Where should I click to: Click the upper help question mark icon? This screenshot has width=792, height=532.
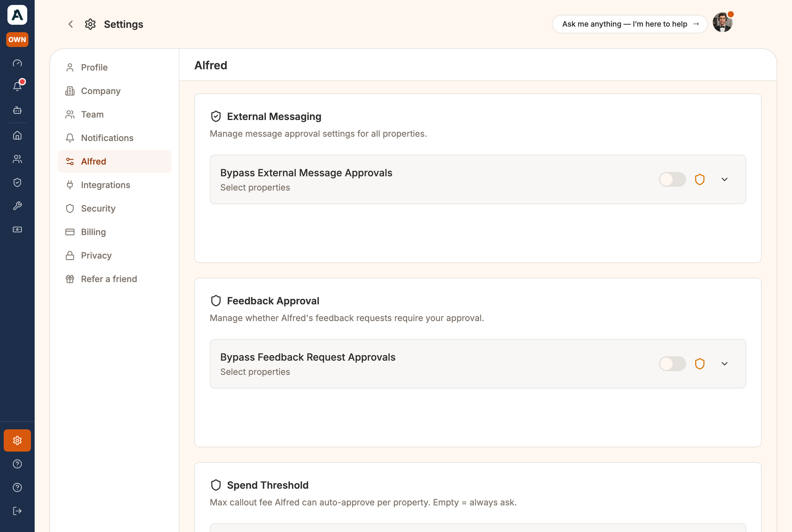(17, 464)
